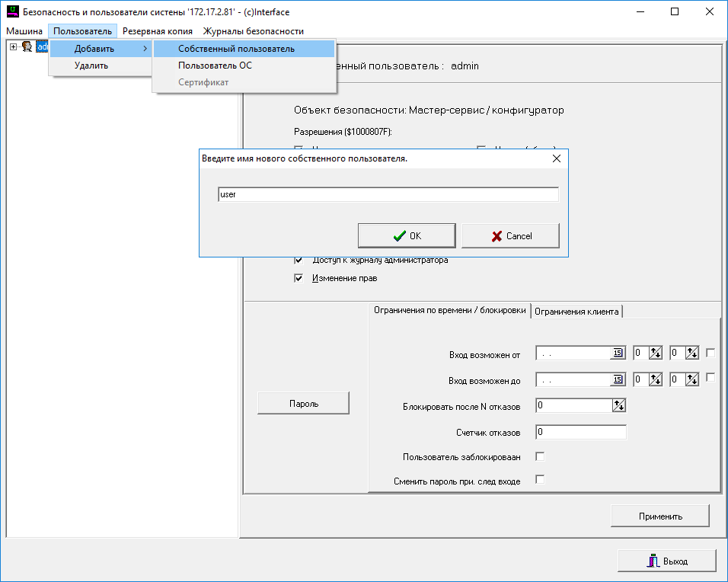Switch to the 'Ограничения клиента' tab
The image size is (728, 582).
coord(577,311)
